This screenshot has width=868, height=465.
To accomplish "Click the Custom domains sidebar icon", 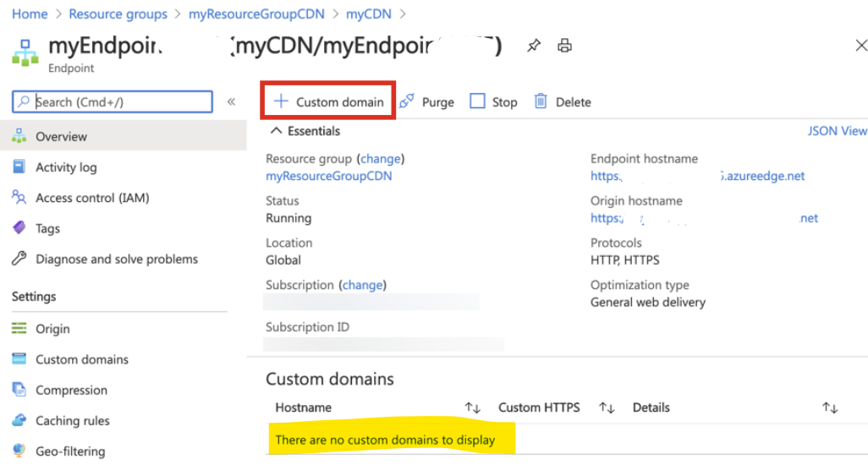I will point(19,358).
